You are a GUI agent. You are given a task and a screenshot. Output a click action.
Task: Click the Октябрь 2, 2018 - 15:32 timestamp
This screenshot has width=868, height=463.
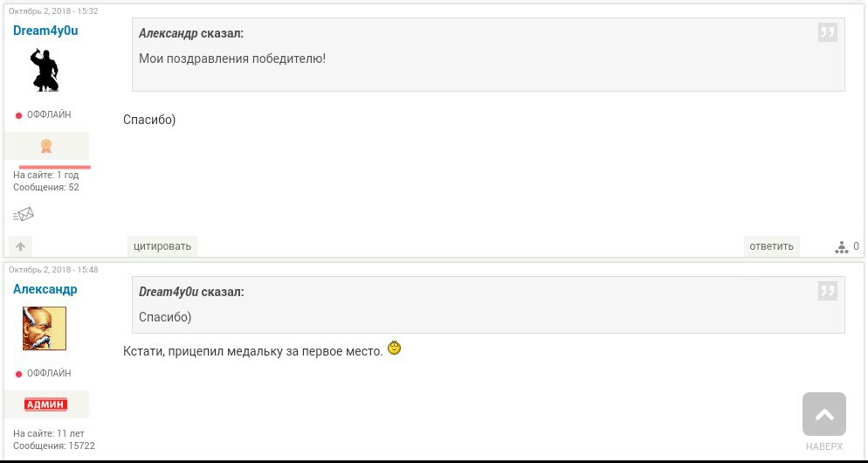coord(53,11)
